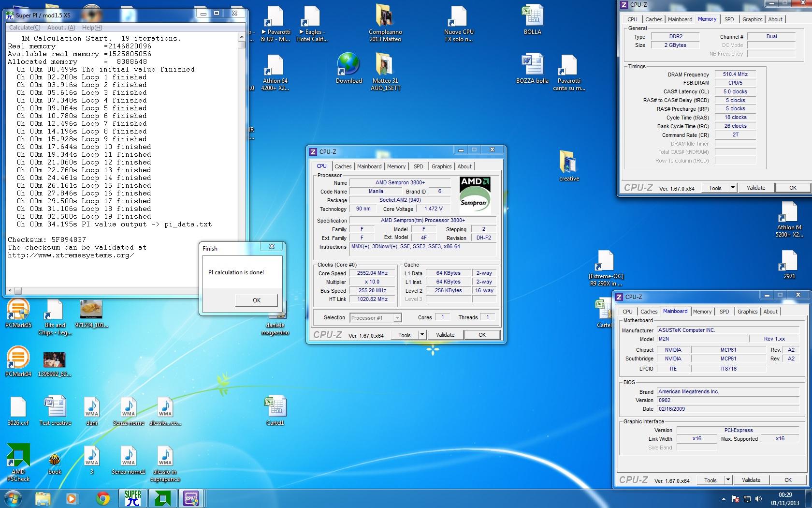Click the mainboard Model field M2N

[x=702, y=339]
